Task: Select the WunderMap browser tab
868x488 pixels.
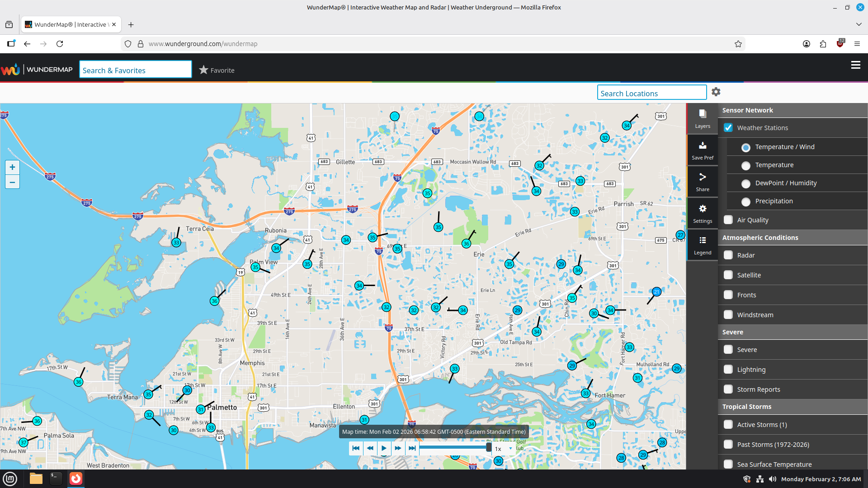Action: click(x=71, y=24)
